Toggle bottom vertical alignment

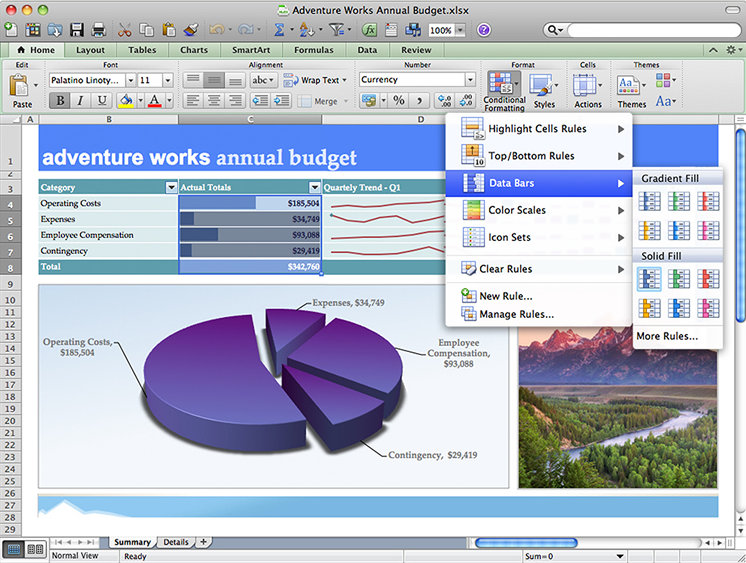235,80
